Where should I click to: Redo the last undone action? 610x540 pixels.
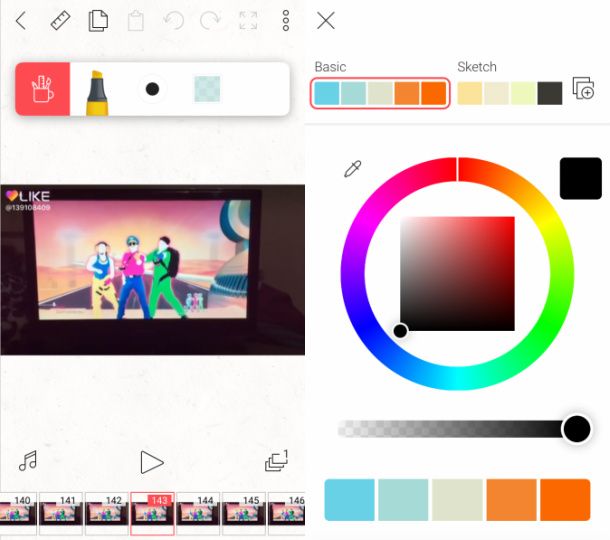pyautogui.click(x=210, y=21)
